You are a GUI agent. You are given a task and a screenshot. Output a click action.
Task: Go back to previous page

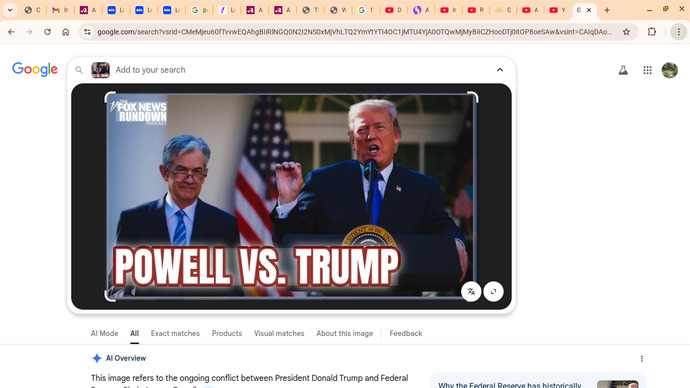tap(11, 32)
